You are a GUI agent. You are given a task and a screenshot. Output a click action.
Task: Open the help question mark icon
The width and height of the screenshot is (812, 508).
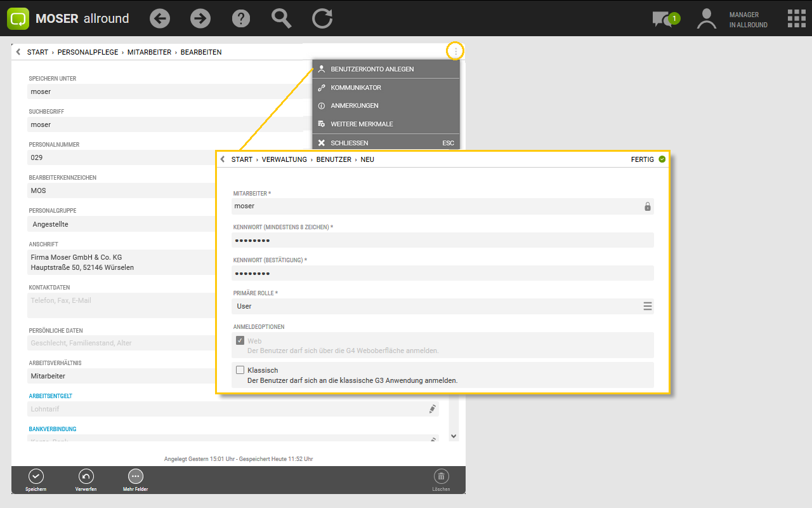point(241,18)
